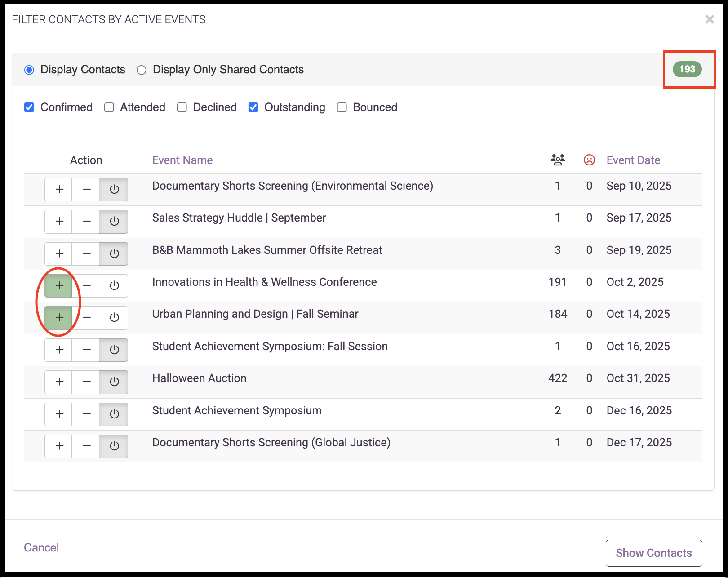Screen dimensions: 728x578
Task: Include B&B Mammoth Lakes Summer Offsite Retreat
Action: 59,253
